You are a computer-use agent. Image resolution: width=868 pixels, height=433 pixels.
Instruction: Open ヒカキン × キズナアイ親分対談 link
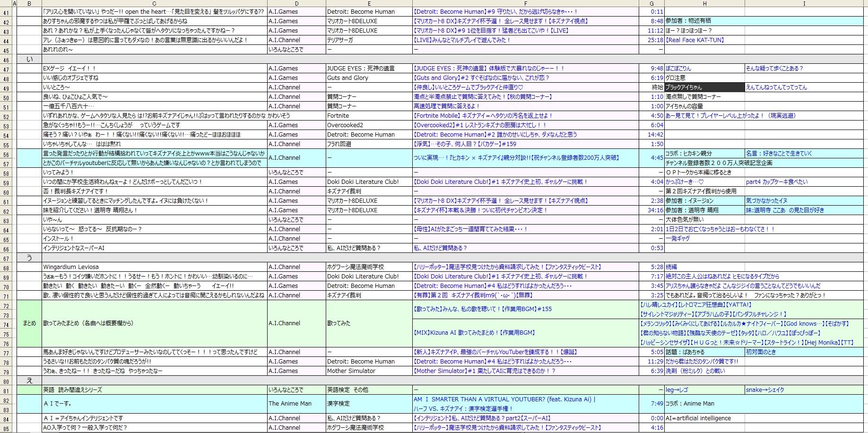516,158
